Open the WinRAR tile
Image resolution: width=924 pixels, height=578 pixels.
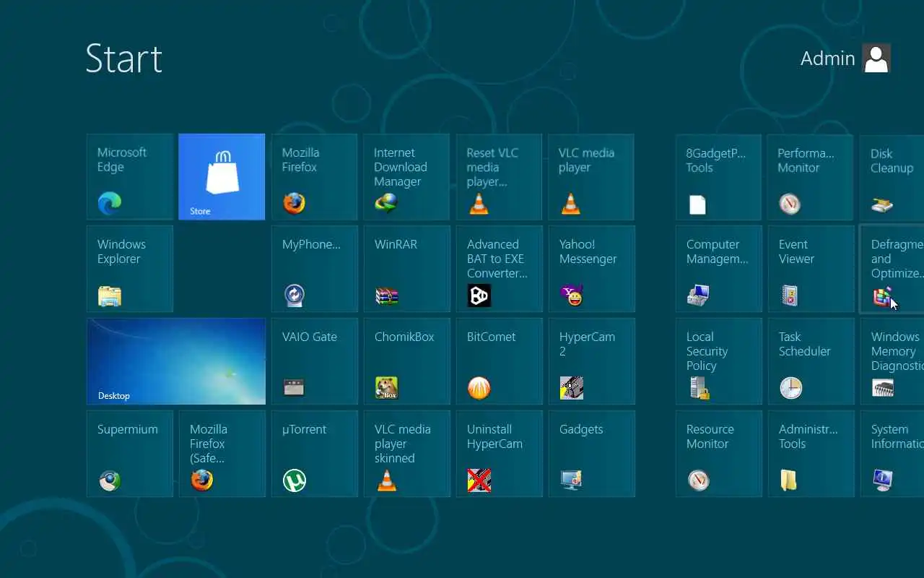click(406, 269)
